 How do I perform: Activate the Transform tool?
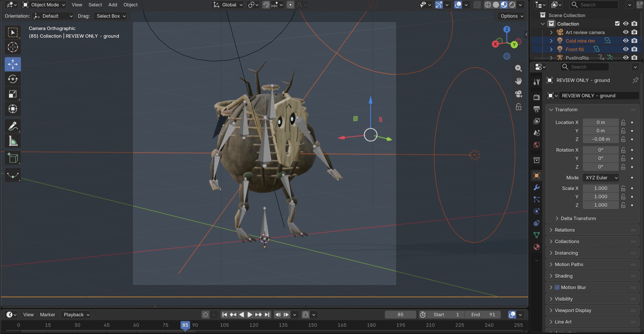click(13, 109)
